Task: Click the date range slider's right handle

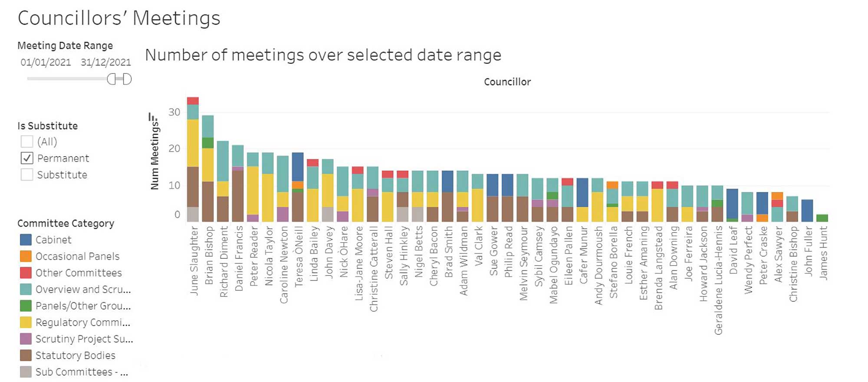Action: 127,79
